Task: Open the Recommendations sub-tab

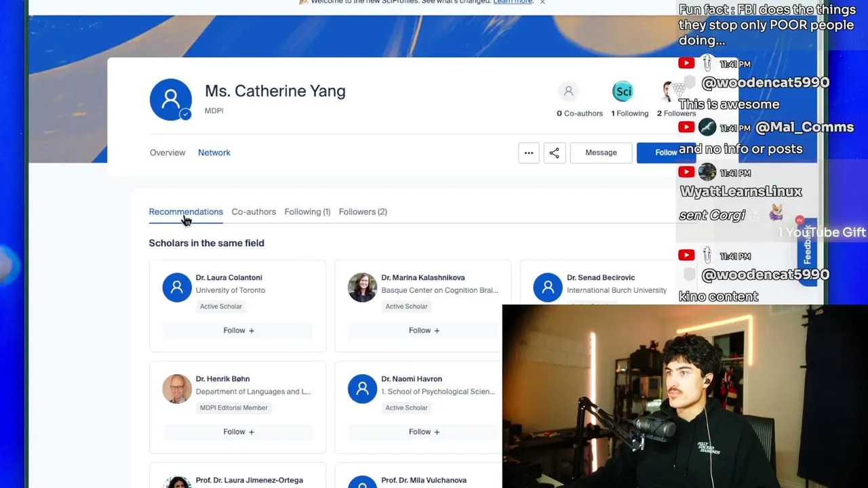Action: pyautogui.click(x=186, y=211)
